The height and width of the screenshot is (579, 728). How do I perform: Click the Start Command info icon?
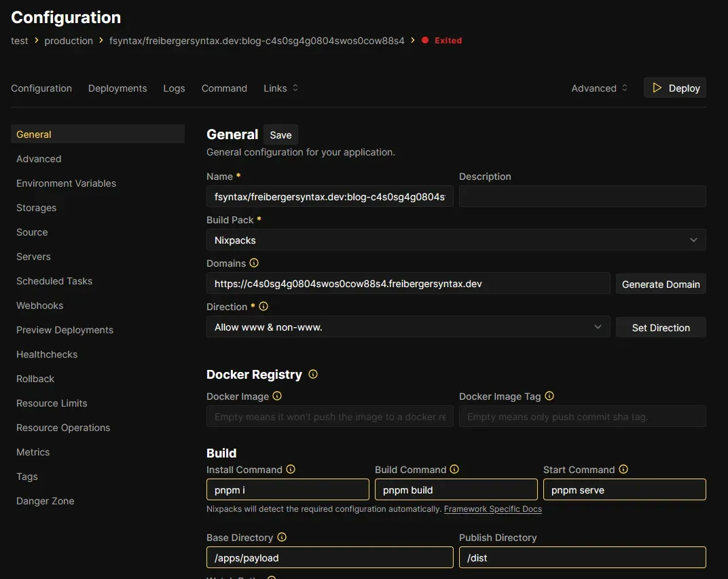[x=623, y=469]
